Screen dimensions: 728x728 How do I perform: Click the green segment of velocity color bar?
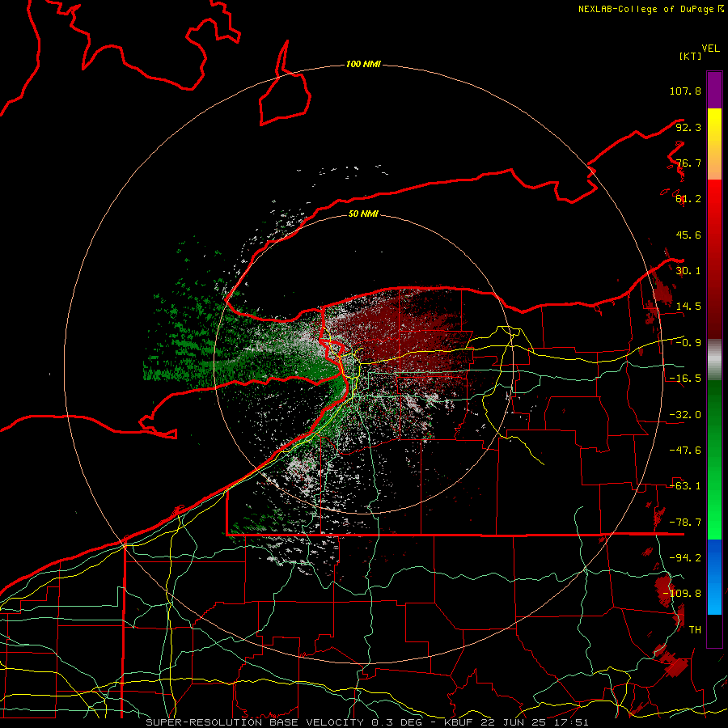click(714, 459)
